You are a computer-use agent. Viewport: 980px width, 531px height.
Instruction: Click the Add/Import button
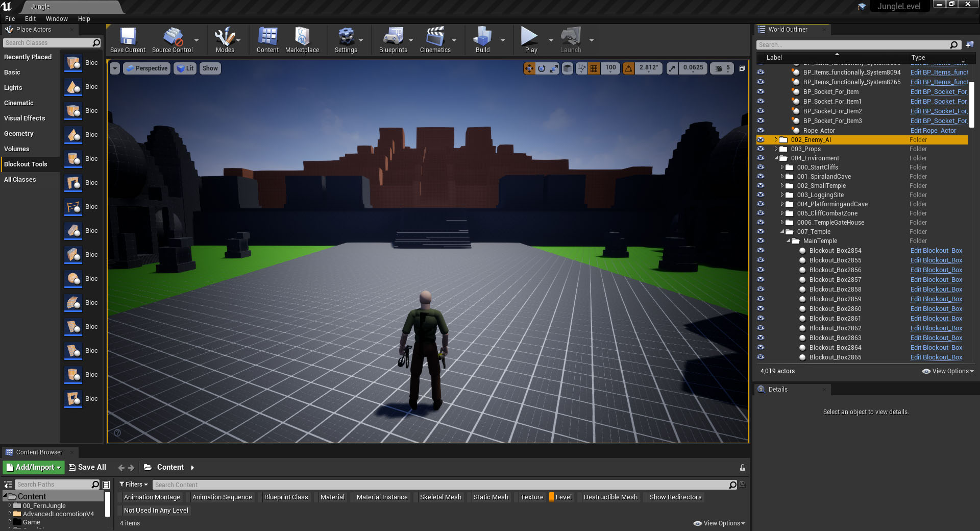pos(34,467)
